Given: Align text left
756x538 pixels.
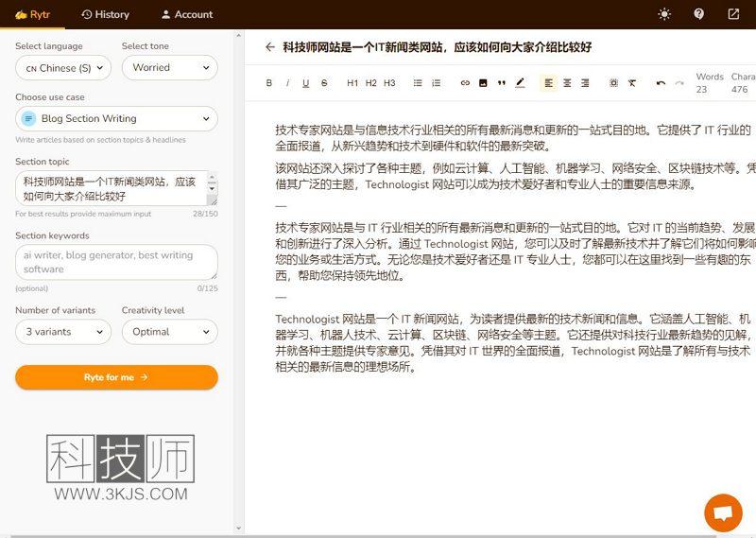Looking at the screenshot, I should pyautogui.click(x=549, y=83).
